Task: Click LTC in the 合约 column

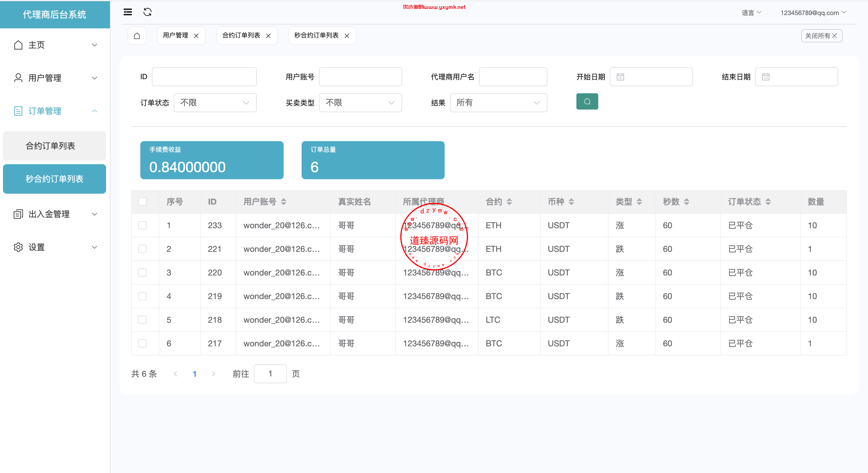Action: point(492,319)
